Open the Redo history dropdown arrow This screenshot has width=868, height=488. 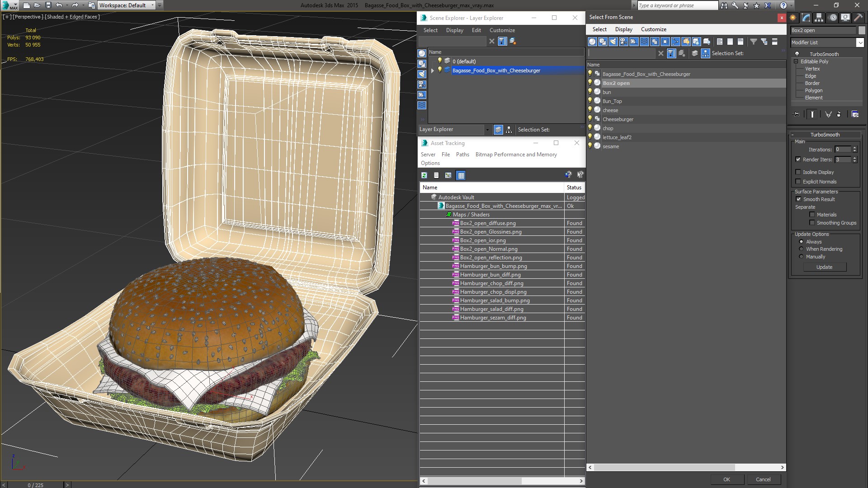coord(83,5)
